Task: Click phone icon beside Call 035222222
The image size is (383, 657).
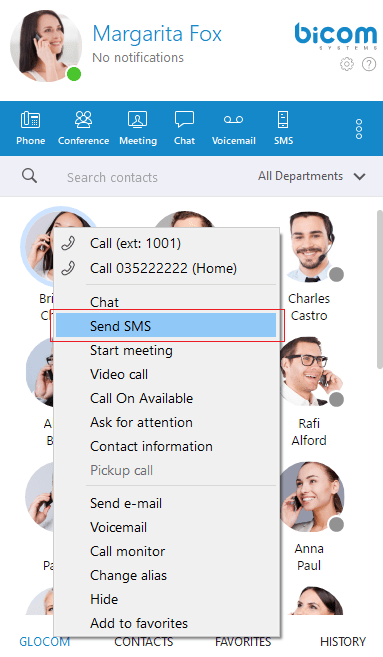Action: click(x=68, y=268)
